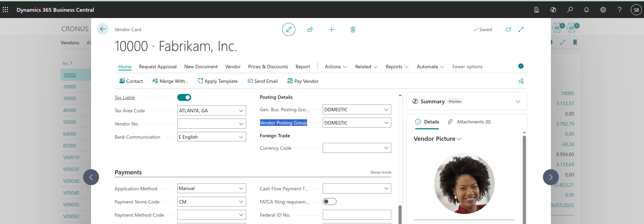This screenshot has width=644, height=224.
Task: Open Vendor Posting Group dropdown
Action: [386, 123]
